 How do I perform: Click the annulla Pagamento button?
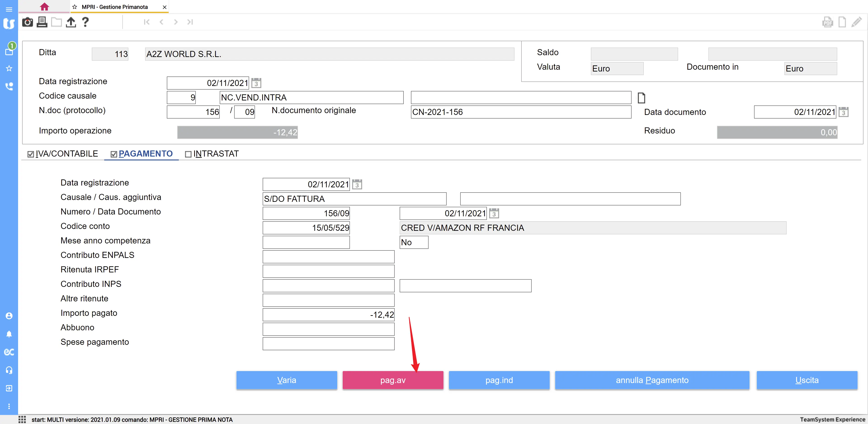tap(652, 380)
